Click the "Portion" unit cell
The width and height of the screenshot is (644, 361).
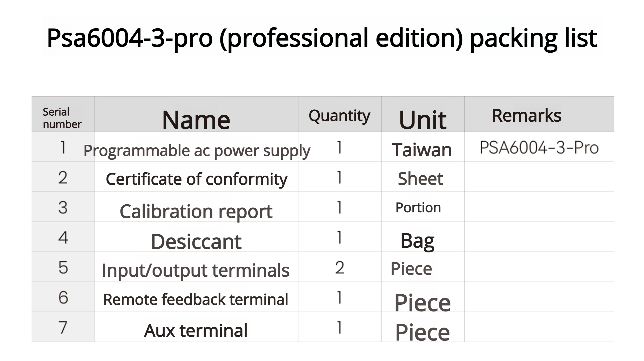coord(418,207)
